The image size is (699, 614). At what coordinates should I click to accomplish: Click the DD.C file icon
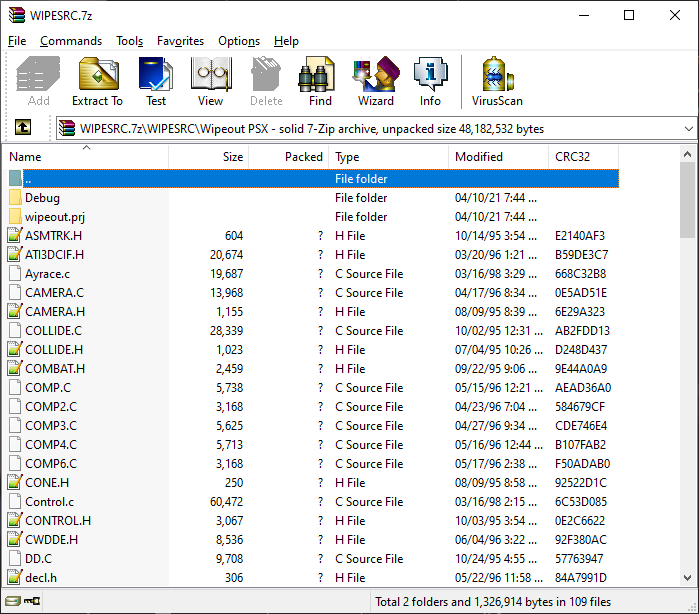click(x=15, y=558)
